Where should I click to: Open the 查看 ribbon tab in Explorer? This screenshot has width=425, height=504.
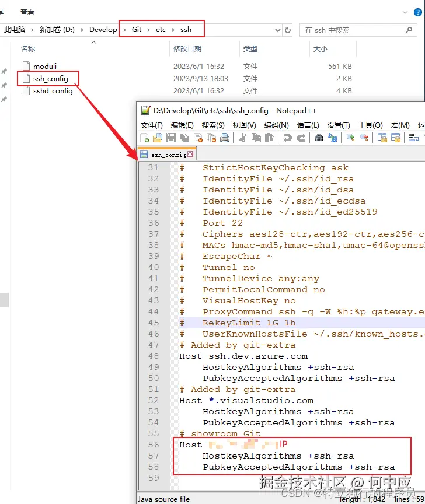(27, 12)
